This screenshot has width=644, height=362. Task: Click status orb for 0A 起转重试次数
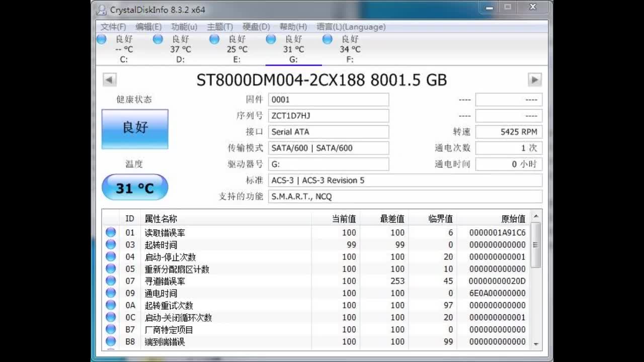pyautogui.click(x=111, y=305)
